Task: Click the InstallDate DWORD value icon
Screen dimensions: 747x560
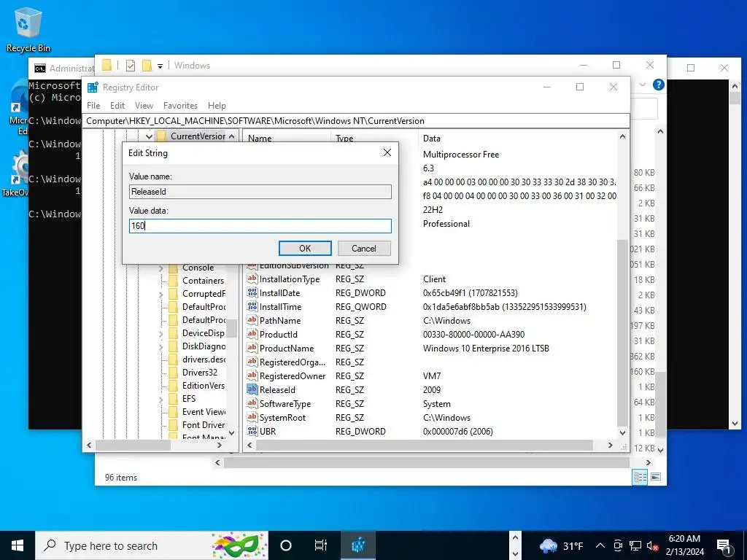Action: (252, 293)
